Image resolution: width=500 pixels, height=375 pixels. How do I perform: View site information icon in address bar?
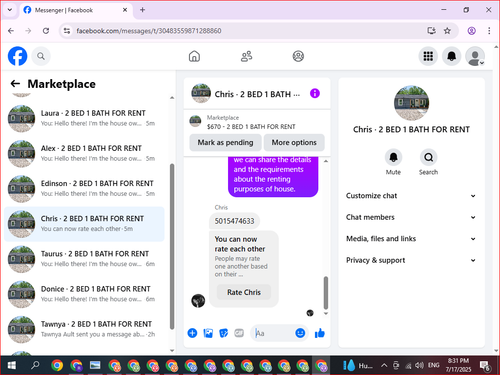[67, 31]
